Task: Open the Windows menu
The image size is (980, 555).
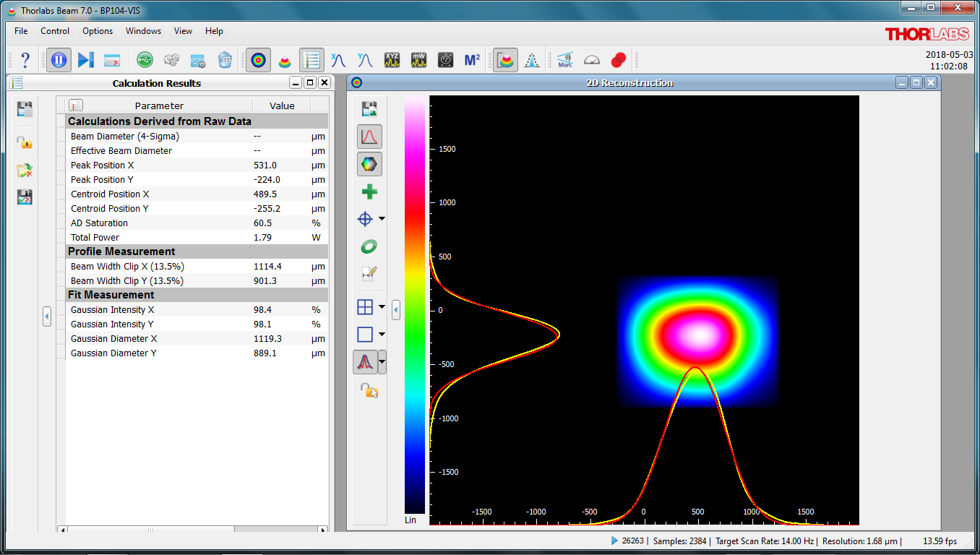Action: tap(143, 31)
